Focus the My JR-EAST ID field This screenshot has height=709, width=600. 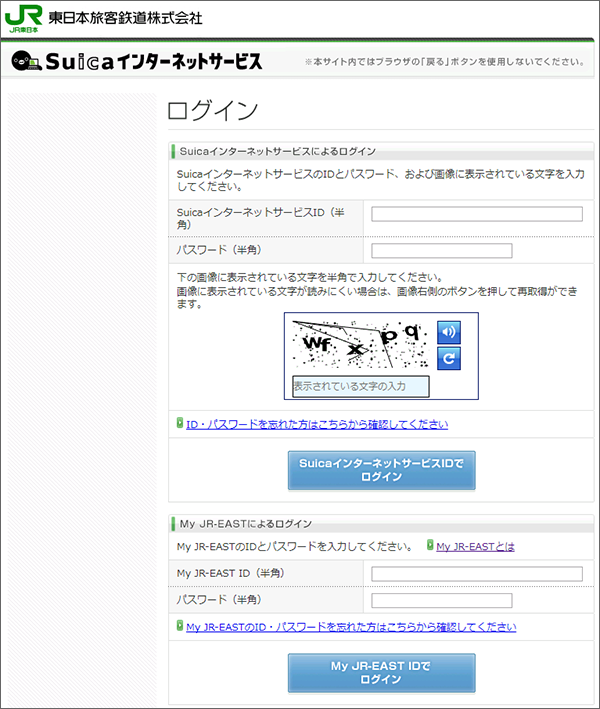477,573
